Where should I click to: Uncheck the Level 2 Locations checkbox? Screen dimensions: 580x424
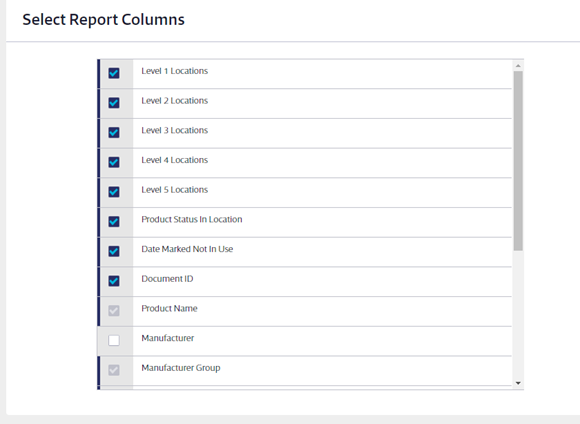pos(114,102)
